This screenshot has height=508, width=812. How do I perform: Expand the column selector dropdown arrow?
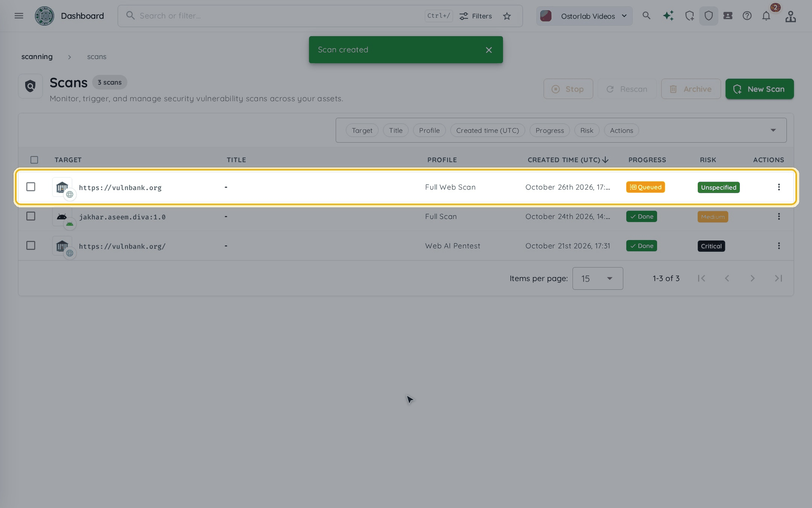click(x=773, y=130)
